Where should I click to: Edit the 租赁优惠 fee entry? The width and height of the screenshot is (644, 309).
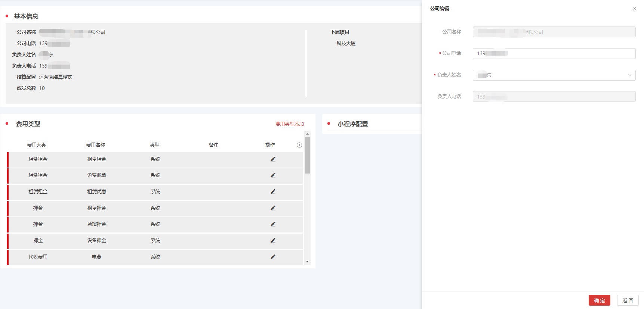tap(273, 192)
